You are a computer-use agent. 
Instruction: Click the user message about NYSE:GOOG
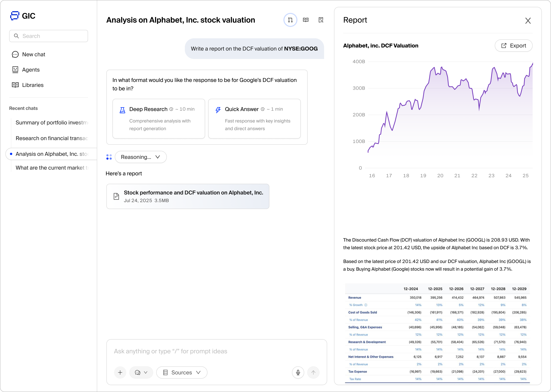254,49
